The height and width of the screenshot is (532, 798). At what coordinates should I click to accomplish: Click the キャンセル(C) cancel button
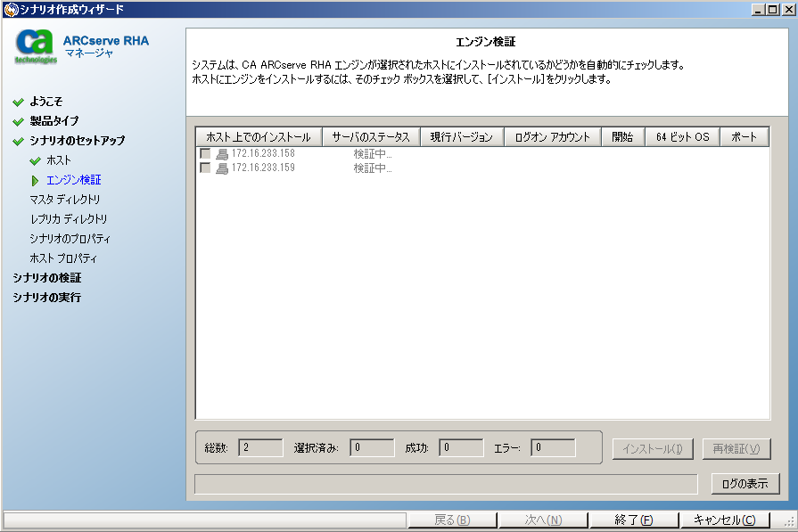725,520
